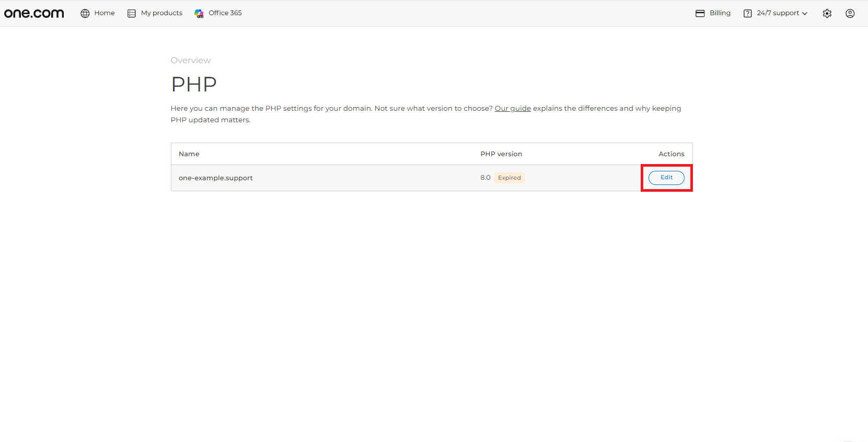Expand the 24/7 support dropdown chevron
Viewport: 868px width, 442px height.
[805, 14]
